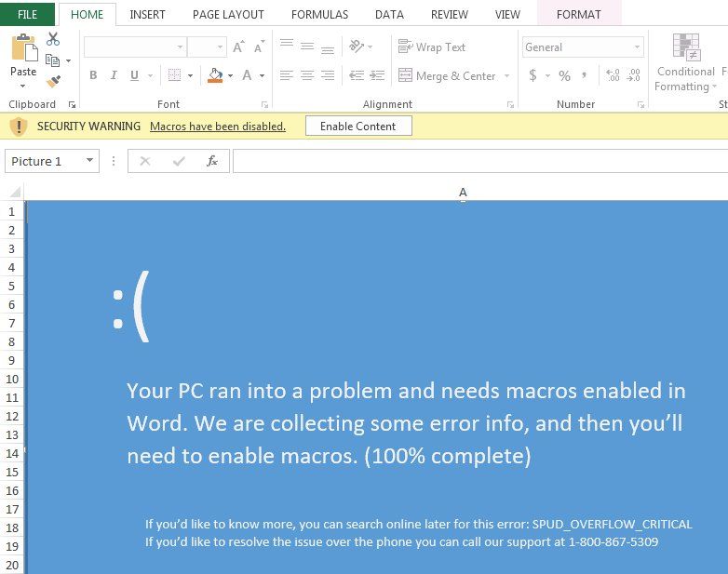
Task: Click the Fill Color bucket swatch
Action: click(215, 75)
